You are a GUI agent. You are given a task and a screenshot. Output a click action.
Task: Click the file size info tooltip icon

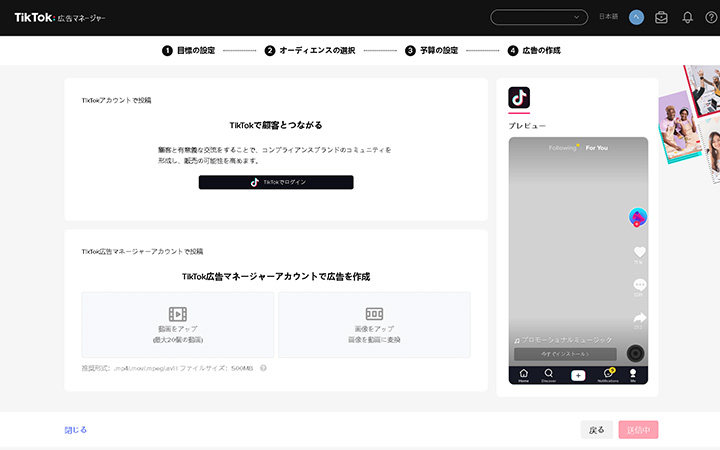tap(263, 368)
